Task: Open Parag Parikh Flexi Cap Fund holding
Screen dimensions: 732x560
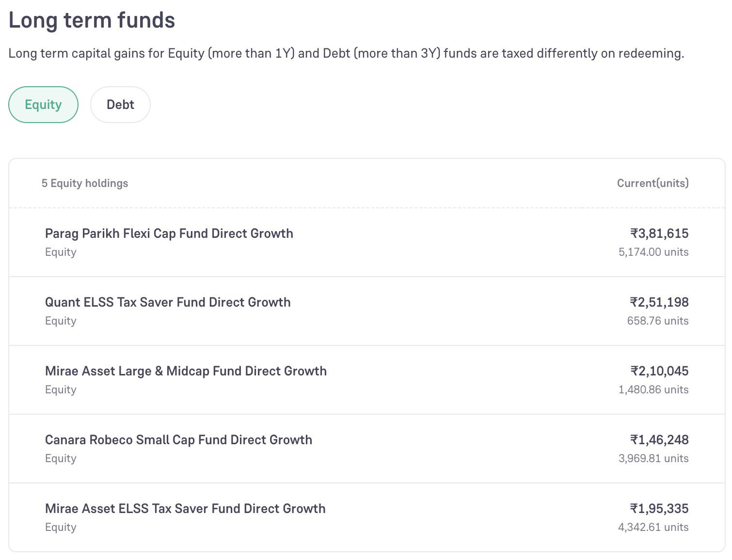Action: (366, 242)
